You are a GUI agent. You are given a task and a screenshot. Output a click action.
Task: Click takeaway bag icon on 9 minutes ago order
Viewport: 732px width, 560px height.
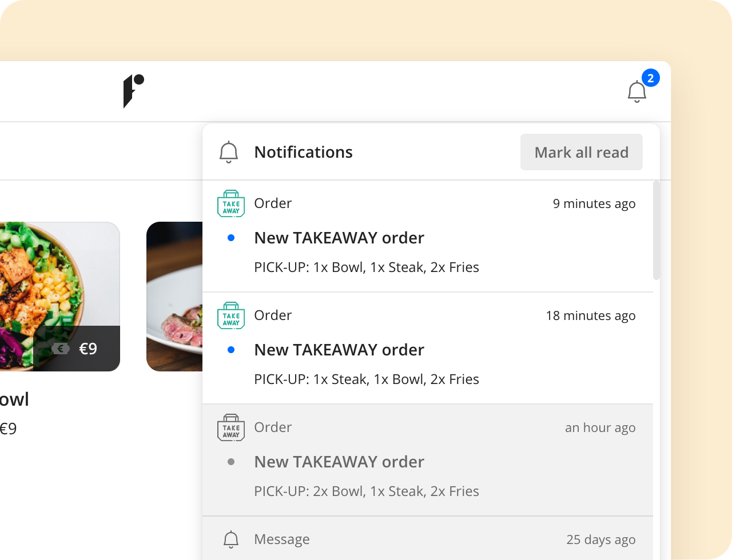point(231,204)
